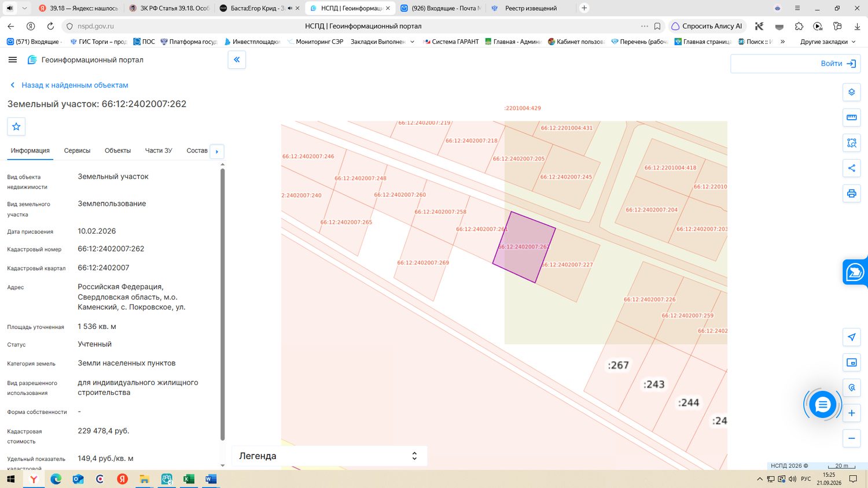Open Excel from the Windows taskbar
The width and height of the screenshot is (868, 488).
189,479
